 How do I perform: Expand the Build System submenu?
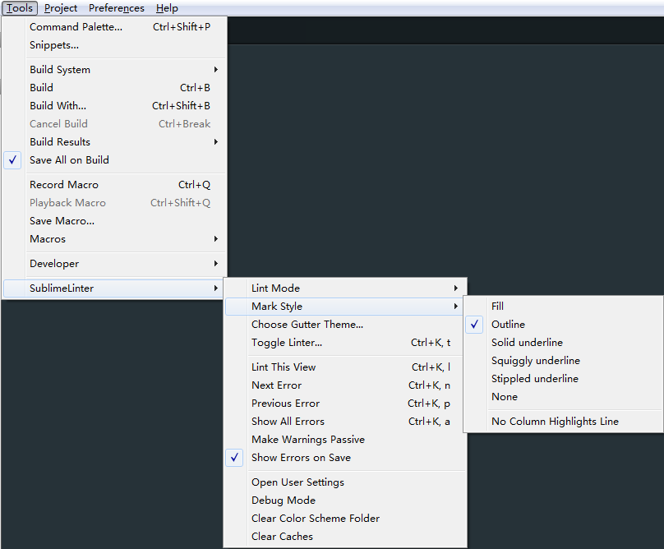point(114,69)
